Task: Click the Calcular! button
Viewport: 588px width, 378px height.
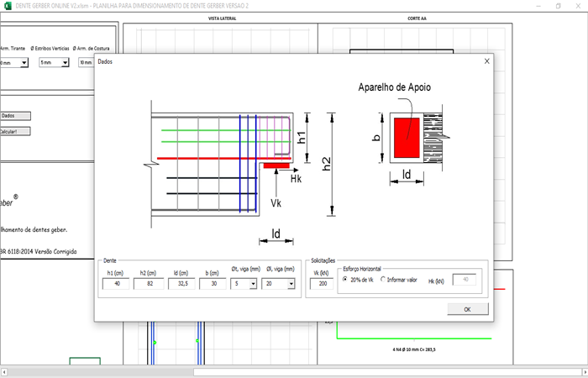Action: (14, 131)
